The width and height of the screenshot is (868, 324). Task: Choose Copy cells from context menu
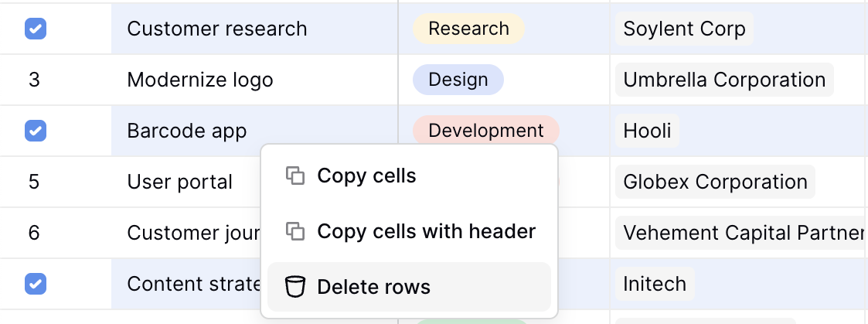click(x=366, y=176)
